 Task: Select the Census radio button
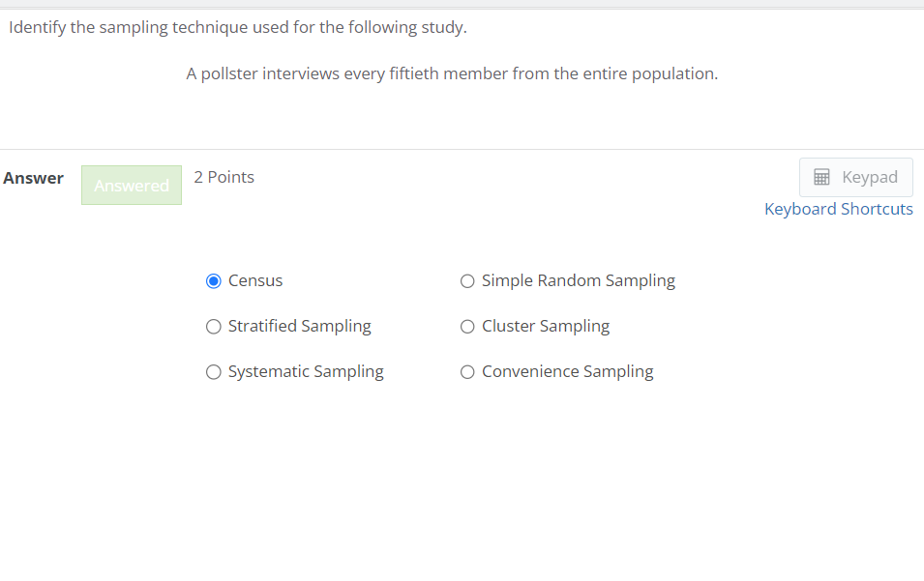[x=214, y=280]
